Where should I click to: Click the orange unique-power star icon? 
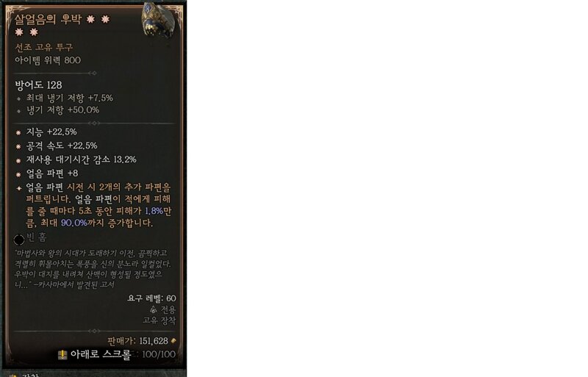coord(19,188)
